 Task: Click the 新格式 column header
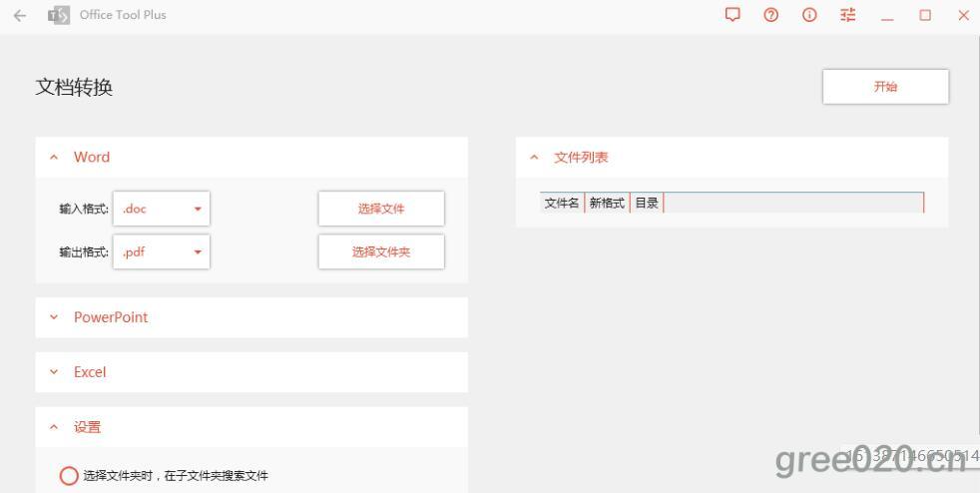point(607,204)
